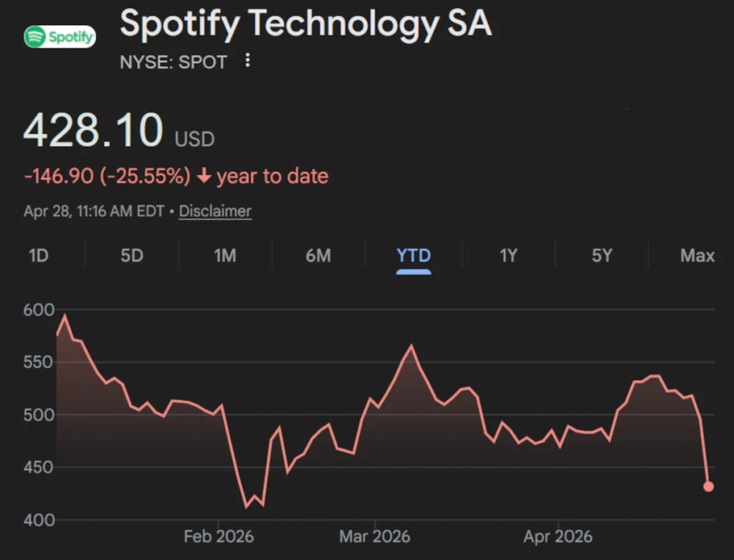This screenshot has height=560, width=734.
Task: Show the 1M chart range
Action: (x=225, y=255)
